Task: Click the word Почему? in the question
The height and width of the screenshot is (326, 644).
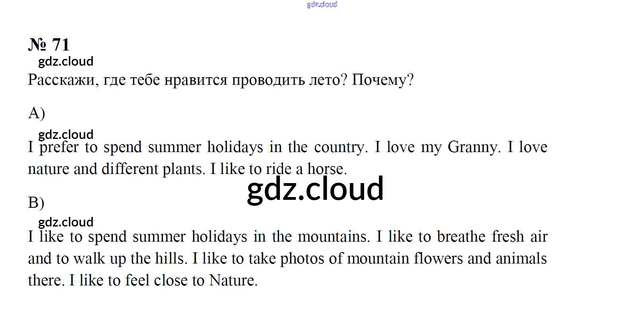Action: (382, 80)
